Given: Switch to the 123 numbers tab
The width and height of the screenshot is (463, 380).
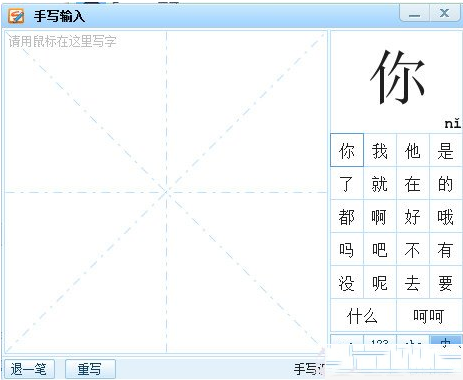Looking at the screenshot, I should tap(380, 341).
